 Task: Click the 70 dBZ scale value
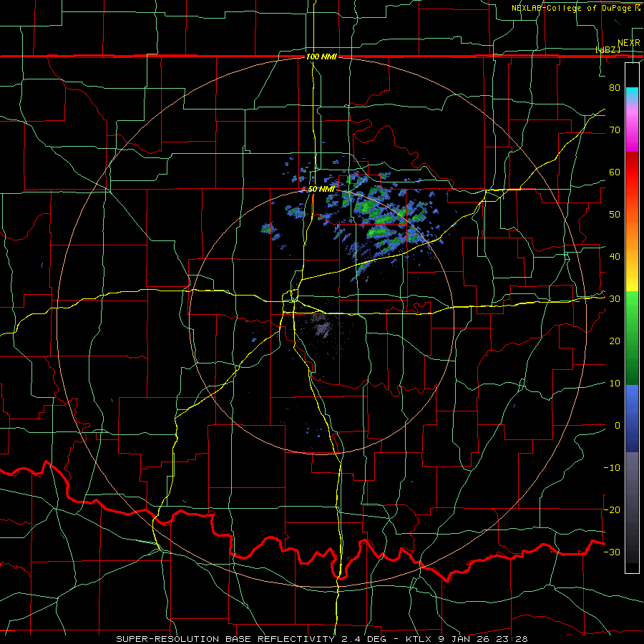[615, 130]
